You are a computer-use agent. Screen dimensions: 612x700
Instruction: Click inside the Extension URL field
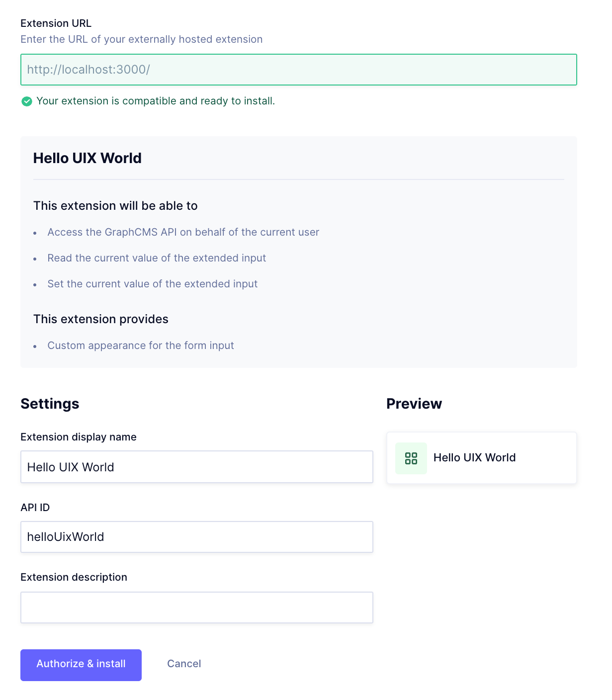[298, 70]
